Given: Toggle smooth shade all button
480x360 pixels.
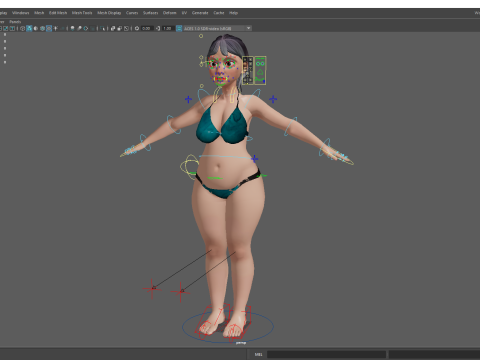Looking at the screenshot, I should 29,28.
